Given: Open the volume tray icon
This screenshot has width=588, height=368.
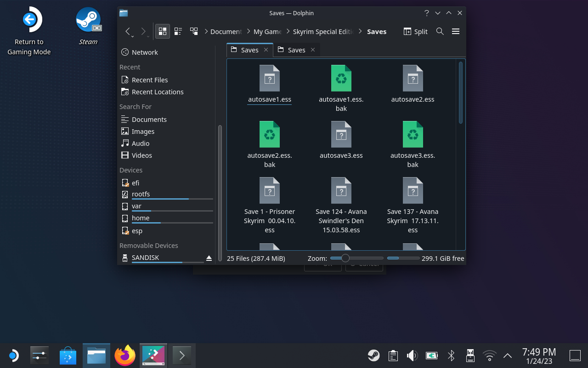Looking at the screenshot, I should pos(412,356).
